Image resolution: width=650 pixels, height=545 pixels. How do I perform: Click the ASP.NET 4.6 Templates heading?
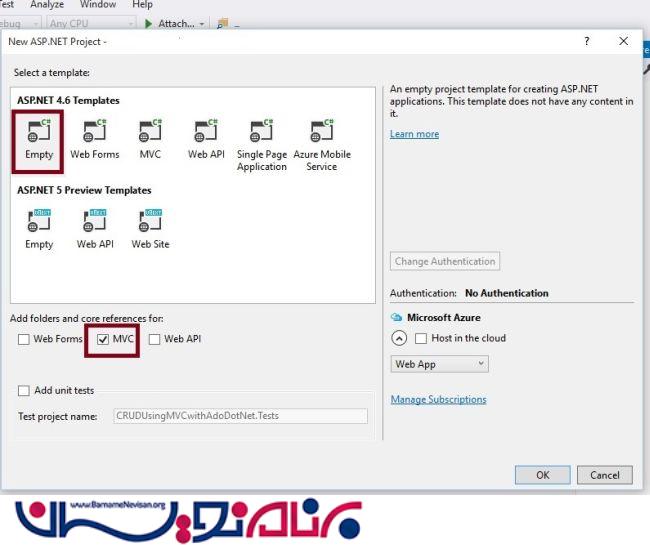68,101
